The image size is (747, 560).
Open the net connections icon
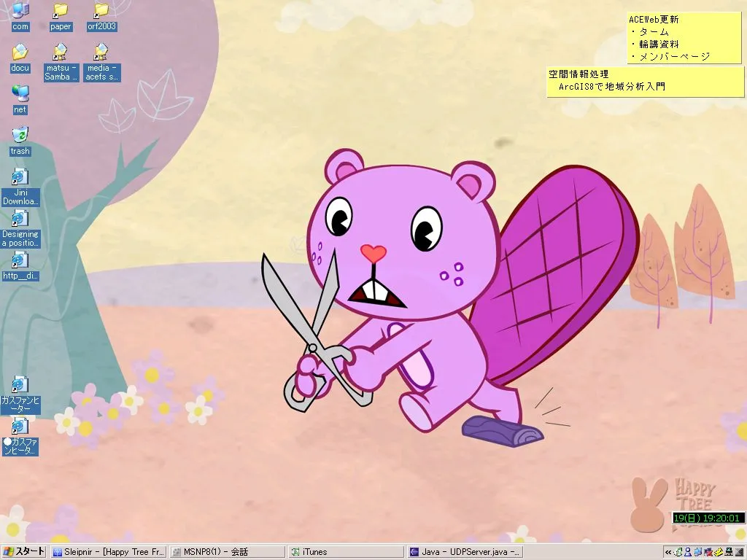tap(19, 97)
